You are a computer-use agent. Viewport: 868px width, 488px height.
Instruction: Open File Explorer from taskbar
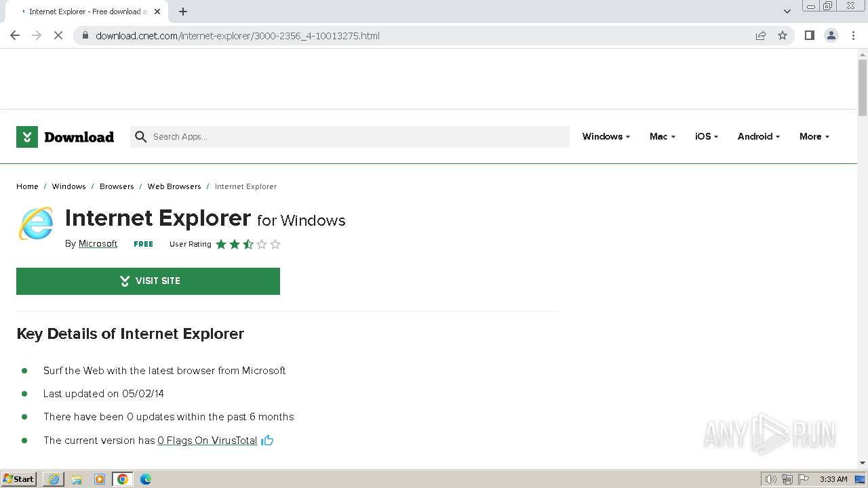(77, 479)
